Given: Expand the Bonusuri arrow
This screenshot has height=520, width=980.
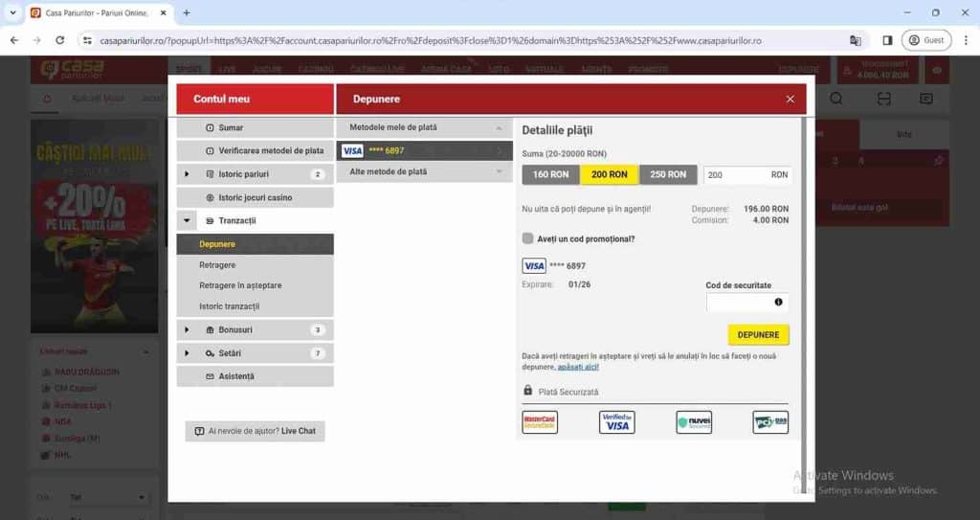Looking at the screenshot, I should 187,329.
